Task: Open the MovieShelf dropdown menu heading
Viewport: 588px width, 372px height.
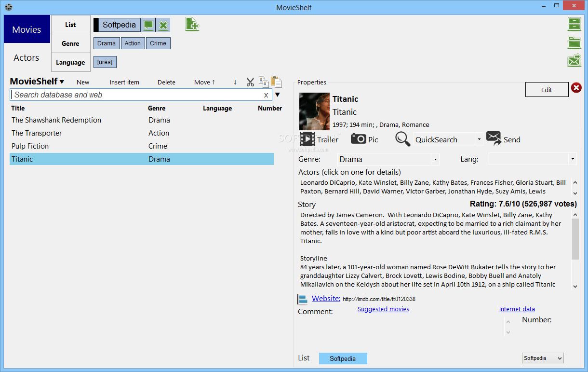Action: pos(37,82)
